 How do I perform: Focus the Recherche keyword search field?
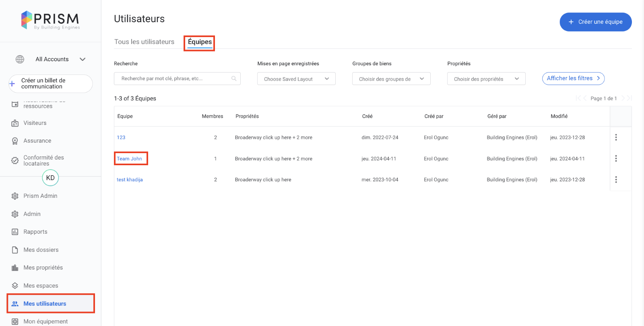173,79
